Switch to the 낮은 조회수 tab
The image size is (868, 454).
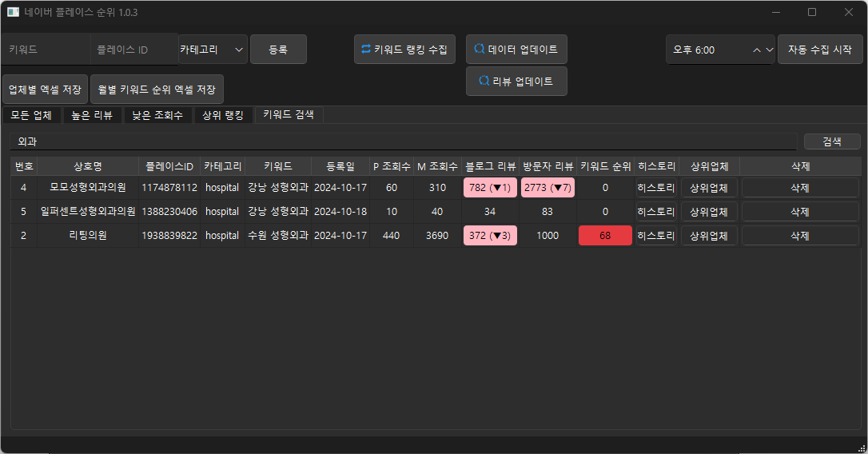click(157, 115)
